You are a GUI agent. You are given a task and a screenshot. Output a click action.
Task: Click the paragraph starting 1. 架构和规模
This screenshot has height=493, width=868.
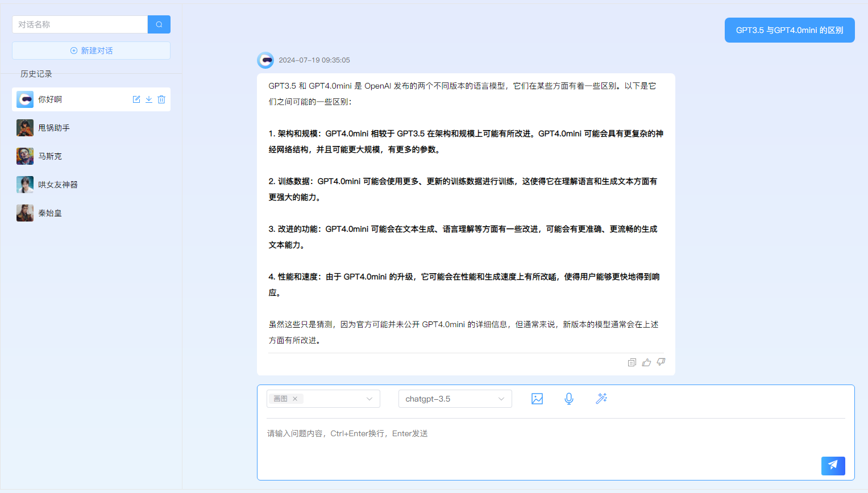(x=466, y=141)
